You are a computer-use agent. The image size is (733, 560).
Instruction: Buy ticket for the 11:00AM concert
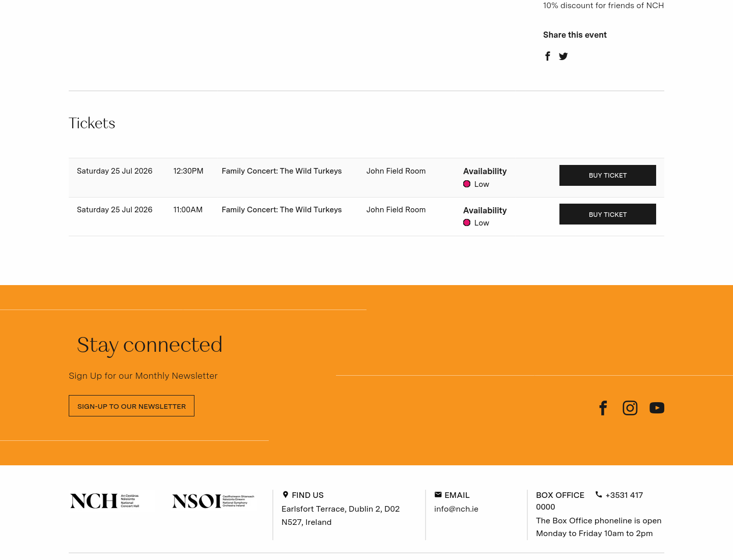[608, 214]
